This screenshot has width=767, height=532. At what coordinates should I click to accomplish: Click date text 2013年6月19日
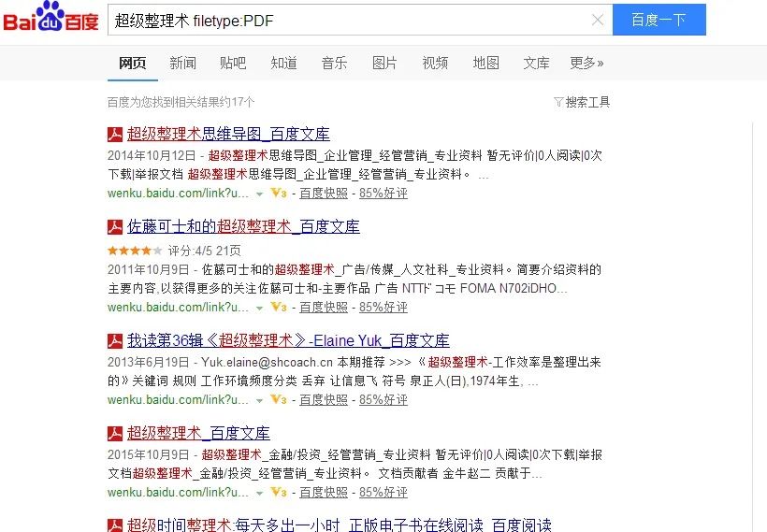coord(148,363)
